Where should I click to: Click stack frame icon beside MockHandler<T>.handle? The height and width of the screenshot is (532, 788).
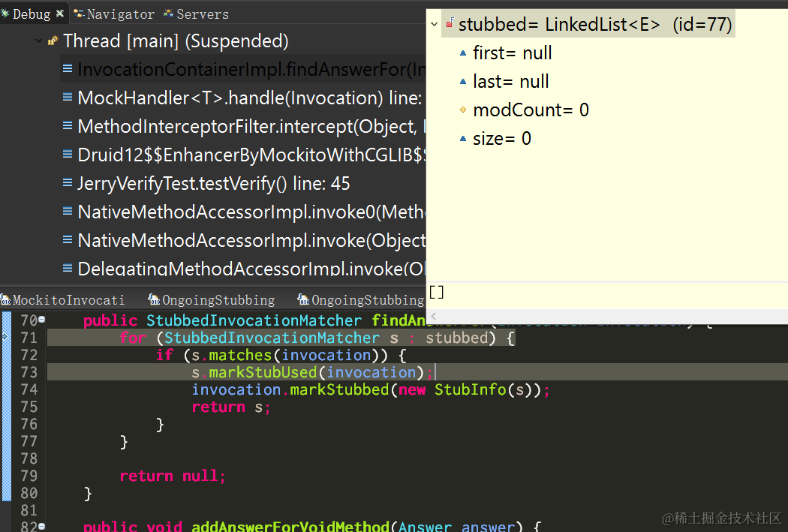(x=68, y=97)
